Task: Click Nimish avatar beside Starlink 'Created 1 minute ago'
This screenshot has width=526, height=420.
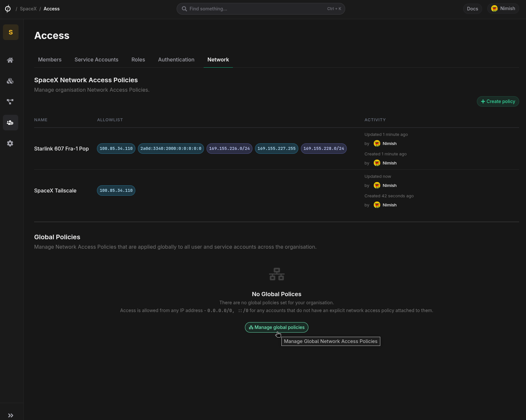Action: (377, 163)
